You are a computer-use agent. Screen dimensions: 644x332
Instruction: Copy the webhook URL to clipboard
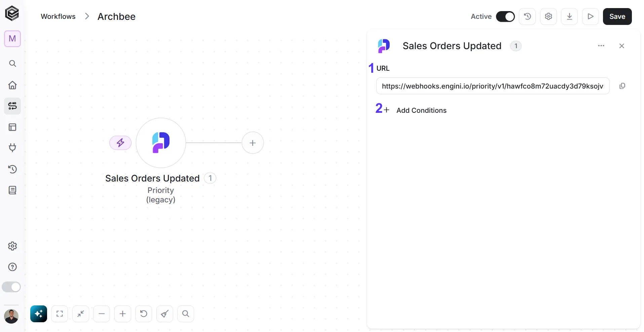coord(622,86)
